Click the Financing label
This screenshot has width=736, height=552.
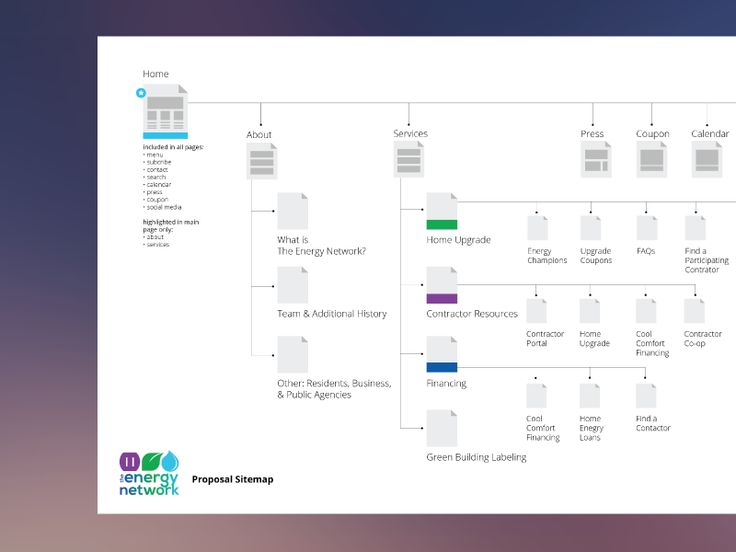tap(446, 383)
